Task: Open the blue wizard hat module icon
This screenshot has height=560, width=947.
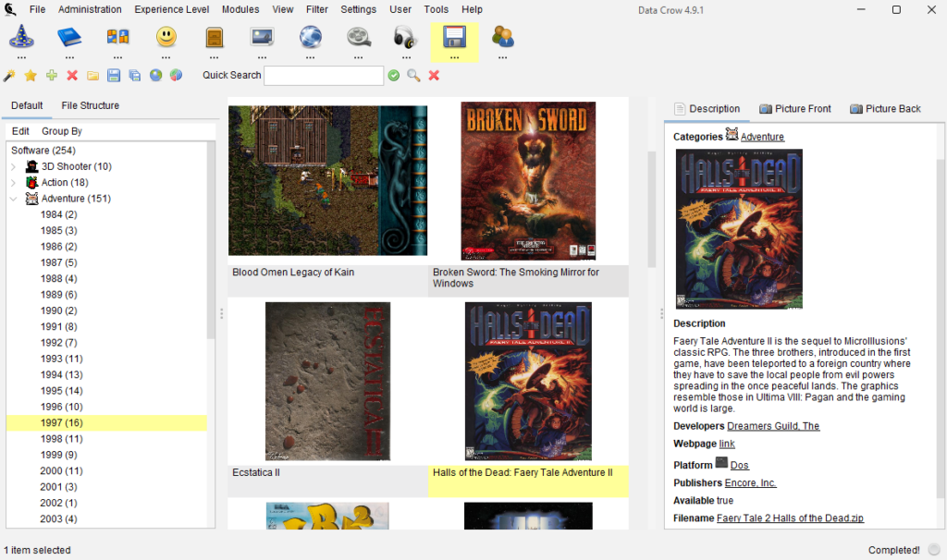Action: [x=21, y=37]
